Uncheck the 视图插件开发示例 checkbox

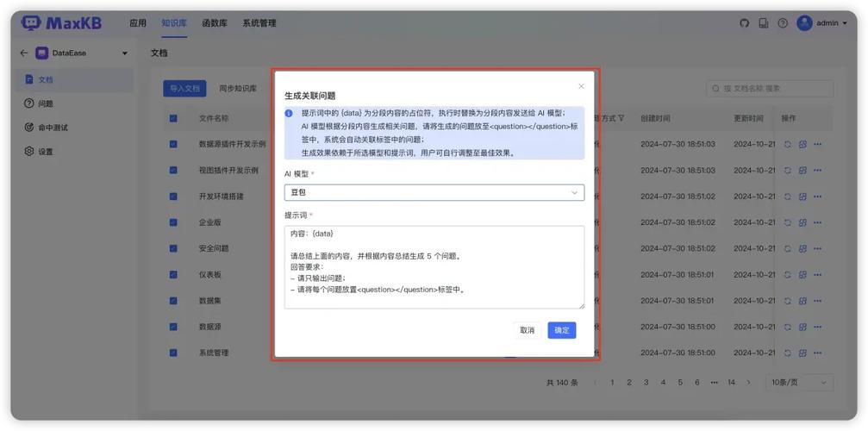point(173,171)
